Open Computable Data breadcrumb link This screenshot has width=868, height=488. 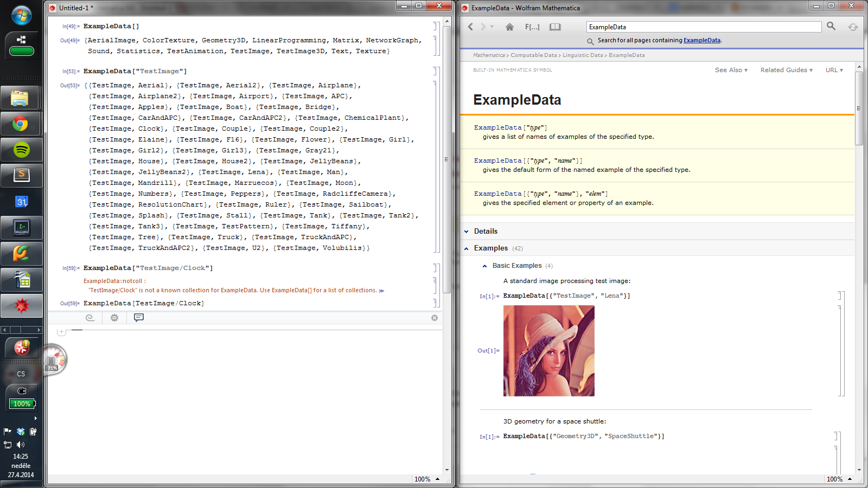tap(534, 55)
